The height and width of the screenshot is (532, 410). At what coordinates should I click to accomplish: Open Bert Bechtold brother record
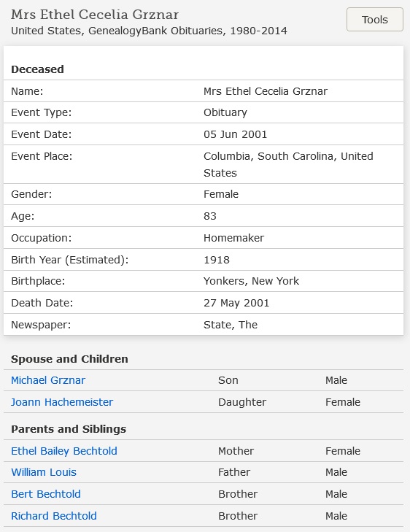46,494
